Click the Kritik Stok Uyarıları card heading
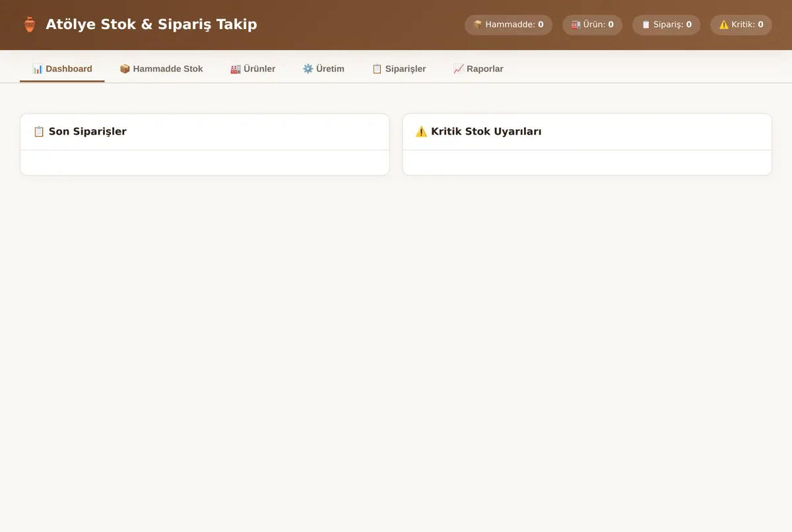The width and height of the screenshot is (792, 532). click(x=478, y=131)
